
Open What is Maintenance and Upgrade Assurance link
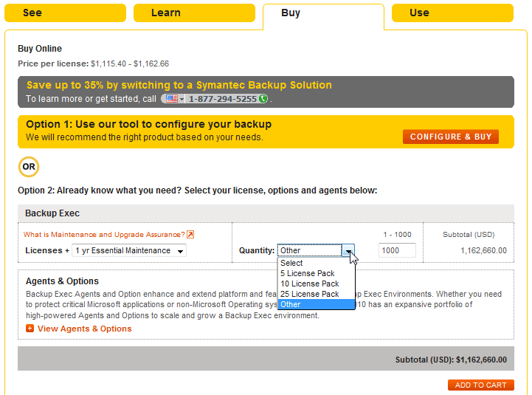[104, 235]
